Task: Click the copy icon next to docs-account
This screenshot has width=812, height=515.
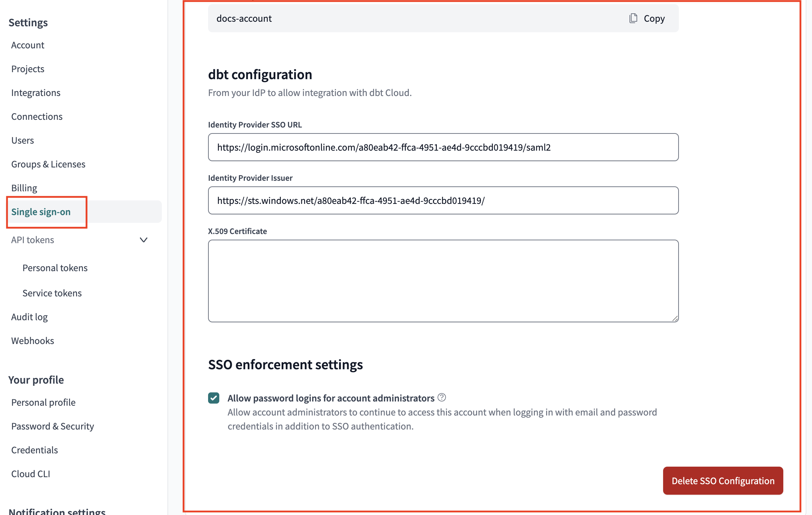Action: tap(633, 18)
